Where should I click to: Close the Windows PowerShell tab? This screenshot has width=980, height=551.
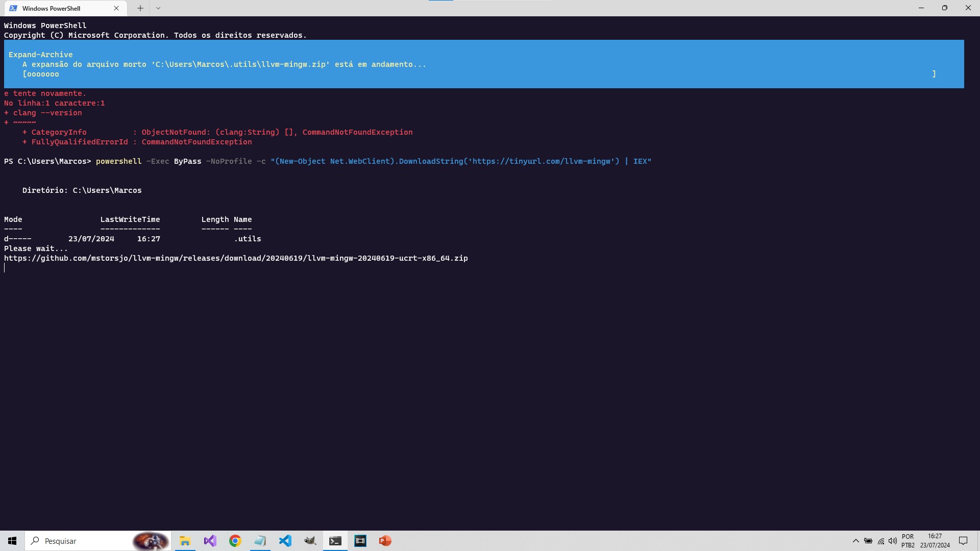tap(116, 8)
